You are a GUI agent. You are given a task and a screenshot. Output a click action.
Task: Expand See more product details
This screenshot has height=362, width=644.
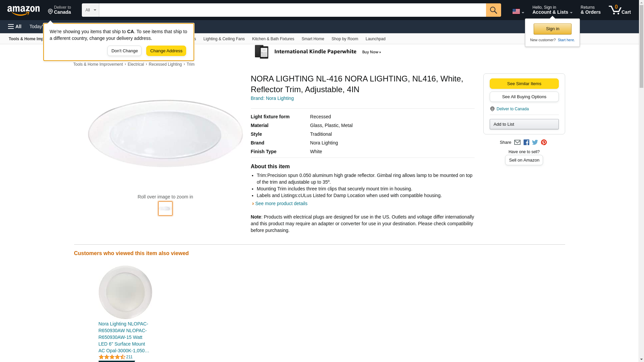[281, 203]
